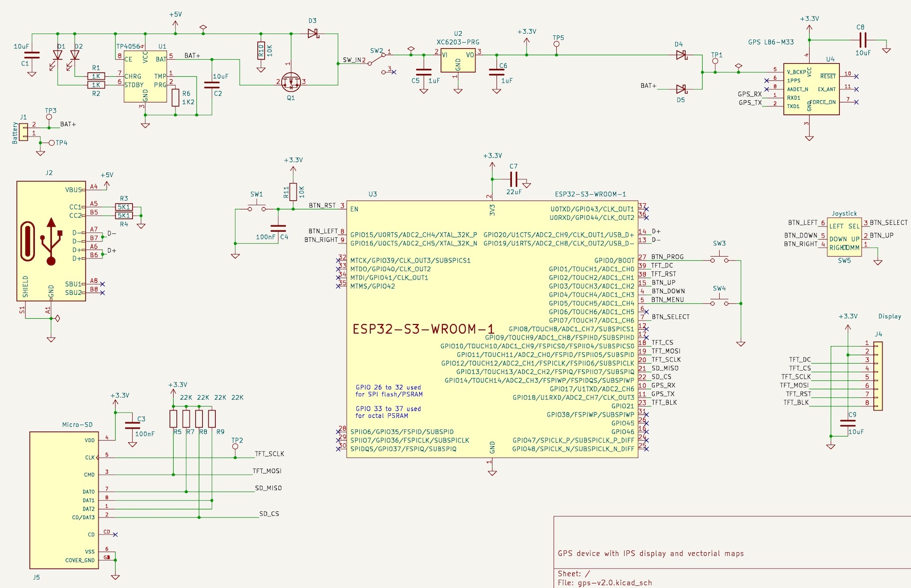This screenshot has height=588, width=911.
Task: Select capacitor C3 100nF above Micro-SD
Action: 132,425
